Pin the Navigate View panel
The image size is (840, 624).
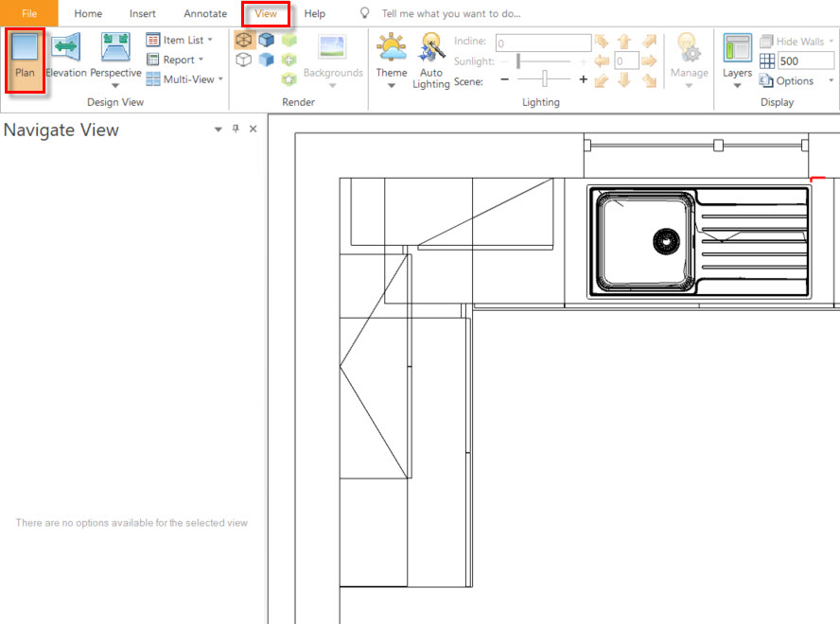pyautogui.click(x=236, y=129)
